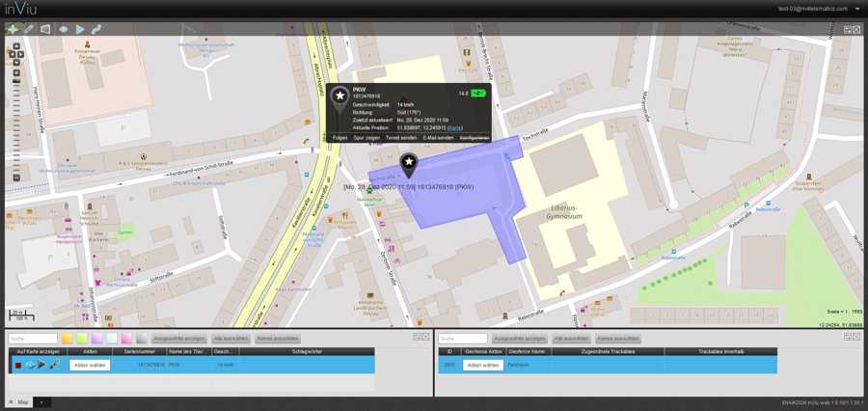Open the Karte link beside the coordinates
The width and height of the screenshot is (868, 411).
point(455,128)
